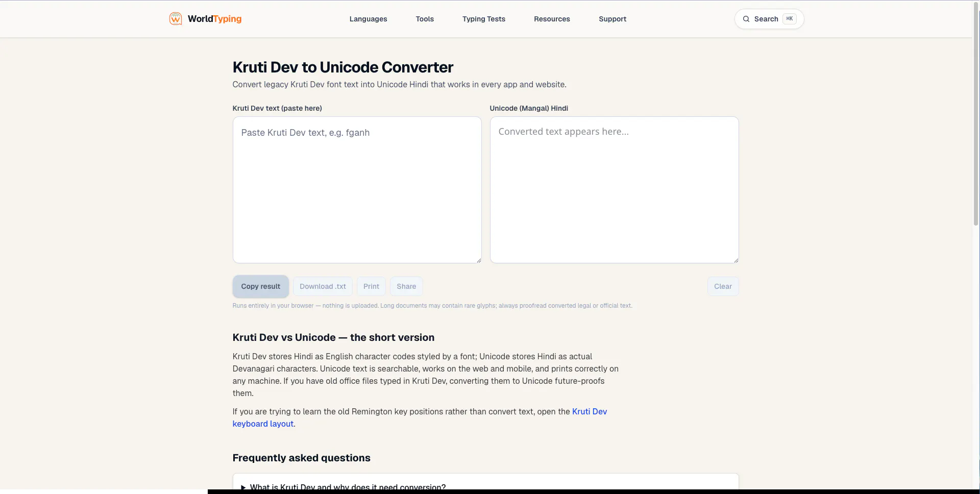Click 'Kruti Dev vs Unicode' section heading
980x494 pixels.
click(x=333, y=337)
